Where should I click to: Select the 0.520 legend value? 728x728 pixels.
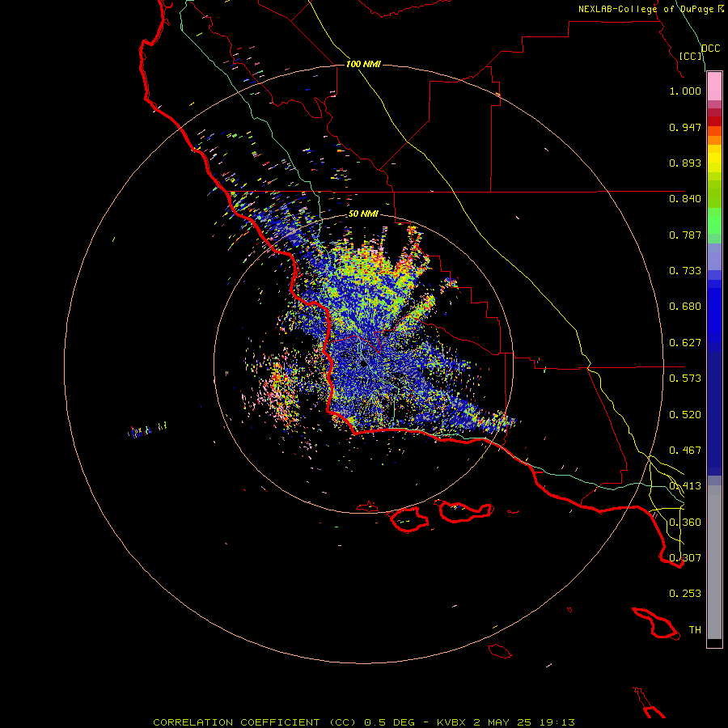click(685, 415)
